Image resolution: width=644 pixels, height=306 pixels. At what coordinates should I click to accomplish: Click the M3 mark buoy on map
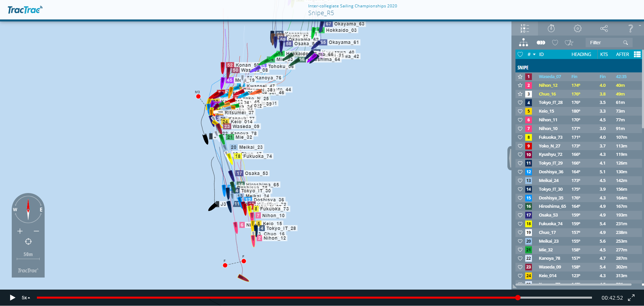(198, 97)
